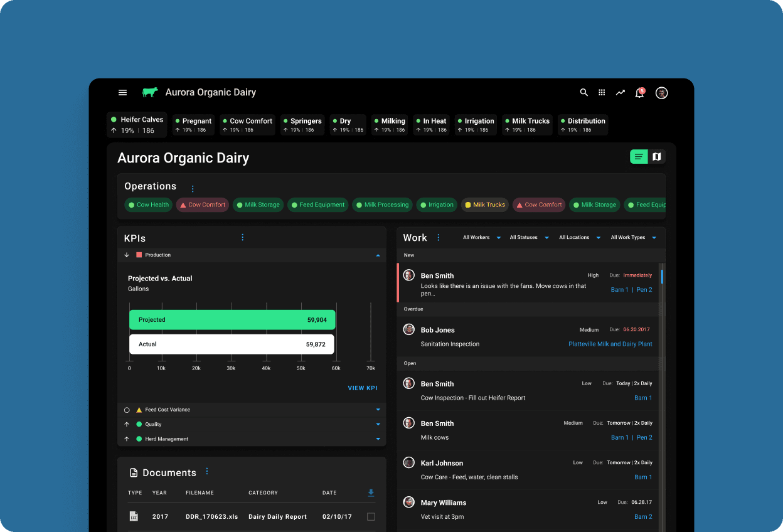Open the All Statuses dropdown

point(529,238)
